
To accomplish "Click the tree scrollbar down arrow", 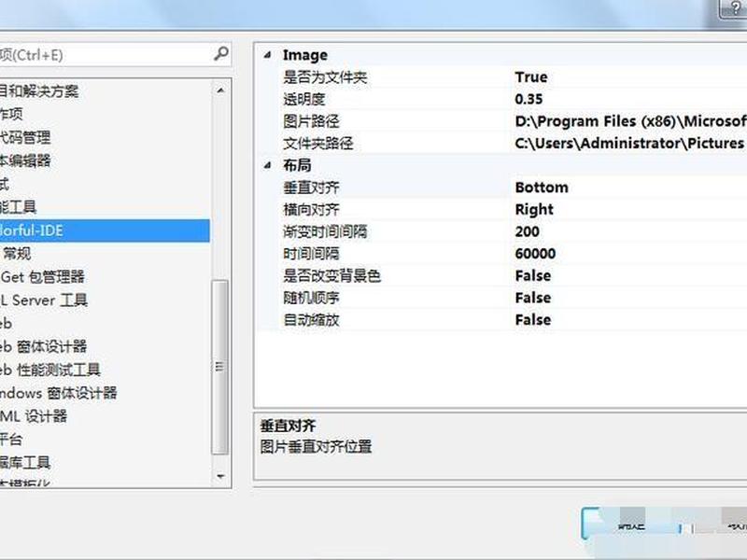I will 220,476.
